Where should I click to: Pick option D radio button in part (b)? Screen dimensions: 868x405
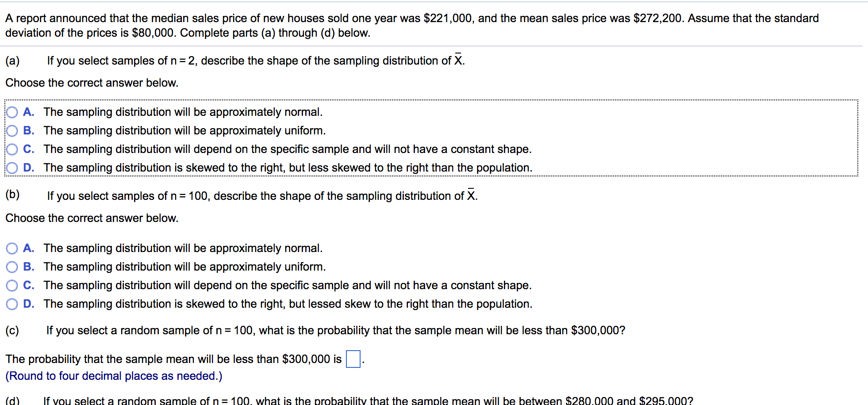click(x=12, y=304)
